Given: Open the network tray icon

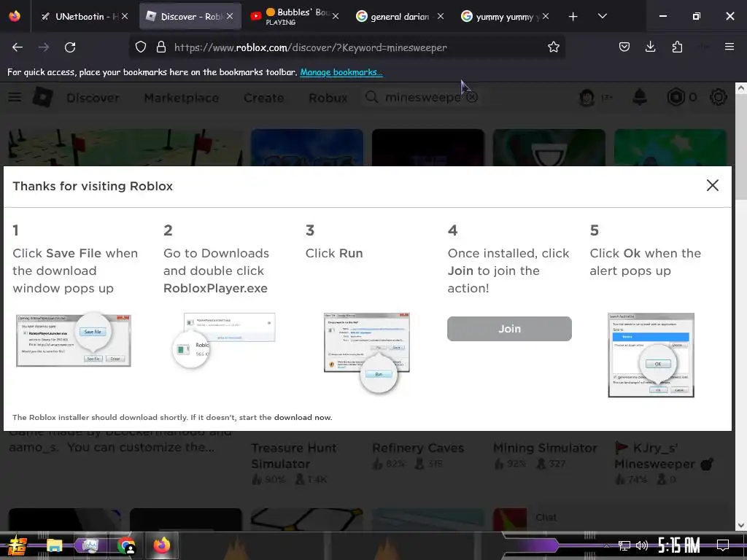Looking at the screenshot, I should tap(624, 545).
